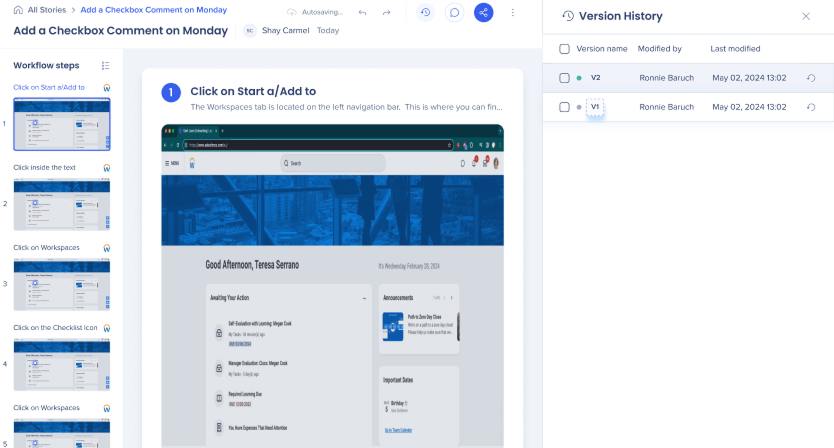
Task: Restore version V2 using its restore icon
Action: 810,78
